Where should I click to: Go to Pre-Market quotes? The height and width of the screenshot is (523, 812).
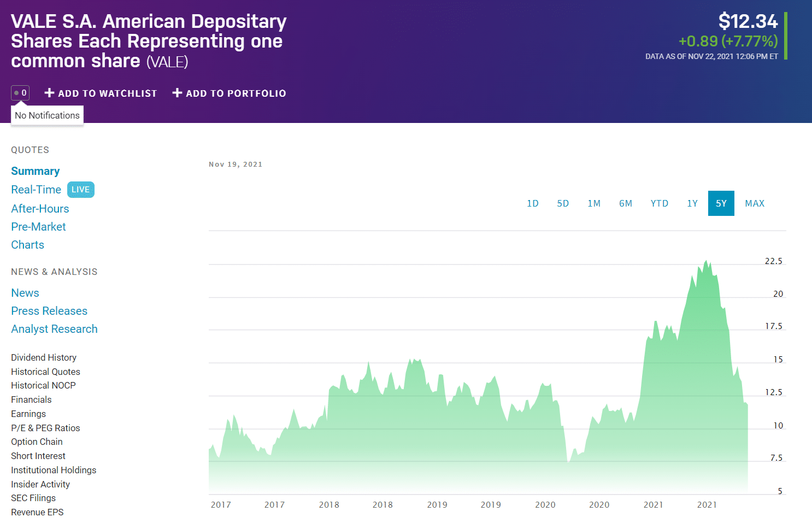click(38, 227)
